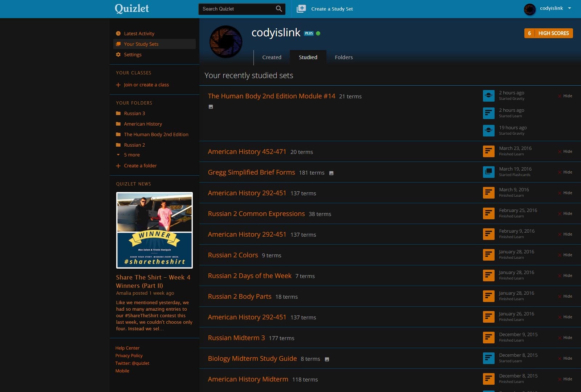Click the Gravity icon for 19 hours ago

pos(489,130)
